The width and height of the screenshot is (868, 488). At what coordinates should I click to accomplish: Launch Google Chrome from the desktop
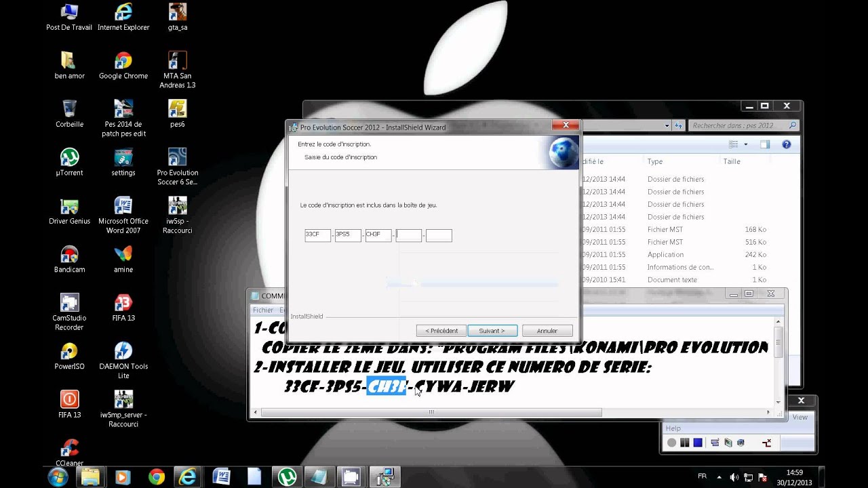pos(123,66)
